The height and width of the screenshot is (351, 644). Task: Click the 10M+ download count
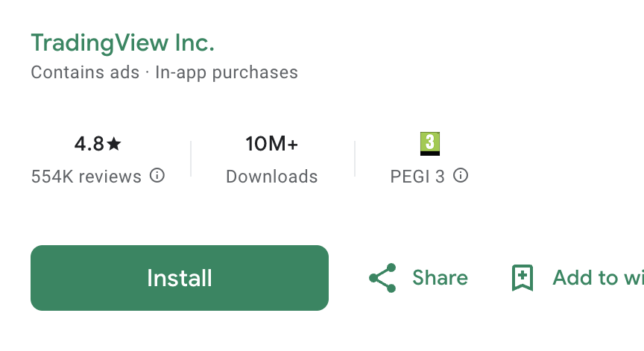click(272, 144)
